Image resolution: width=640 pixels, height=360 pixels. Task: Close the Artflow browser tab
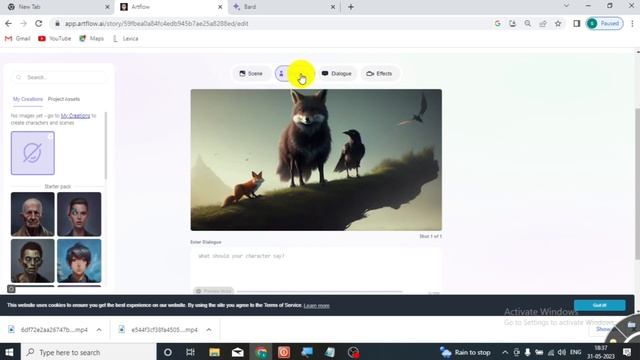pos(220,7)
